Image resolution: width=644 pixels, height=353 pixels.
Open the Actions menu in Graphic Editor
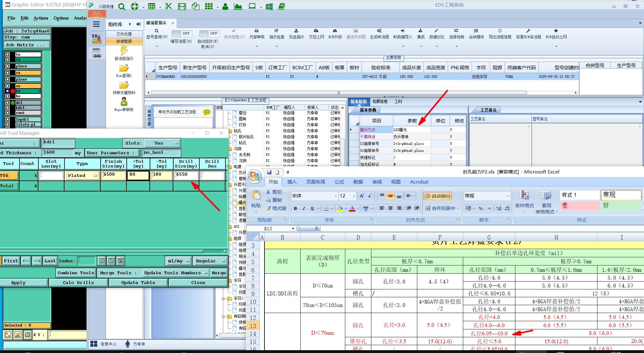click(x=41, y=18)
